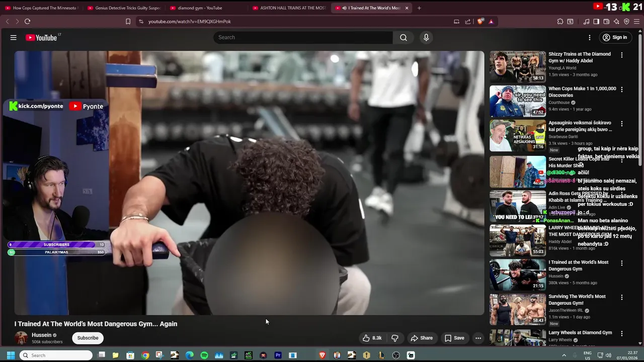The image size is (644, 362).
Task: Open the Hussein channel avatar
Action: pos(21,338)
